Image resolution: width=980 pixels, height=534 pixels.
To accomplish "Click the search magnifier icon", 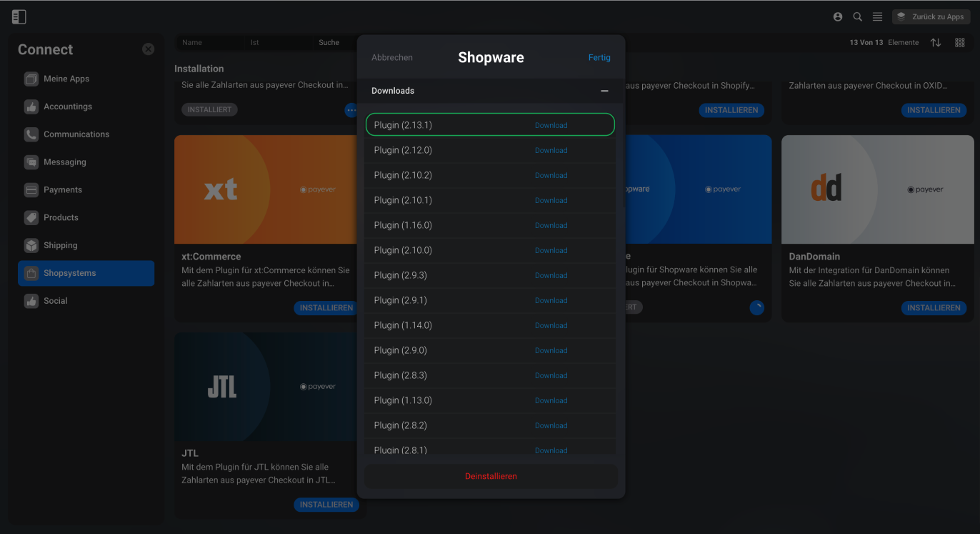I will tap(858, 16).
